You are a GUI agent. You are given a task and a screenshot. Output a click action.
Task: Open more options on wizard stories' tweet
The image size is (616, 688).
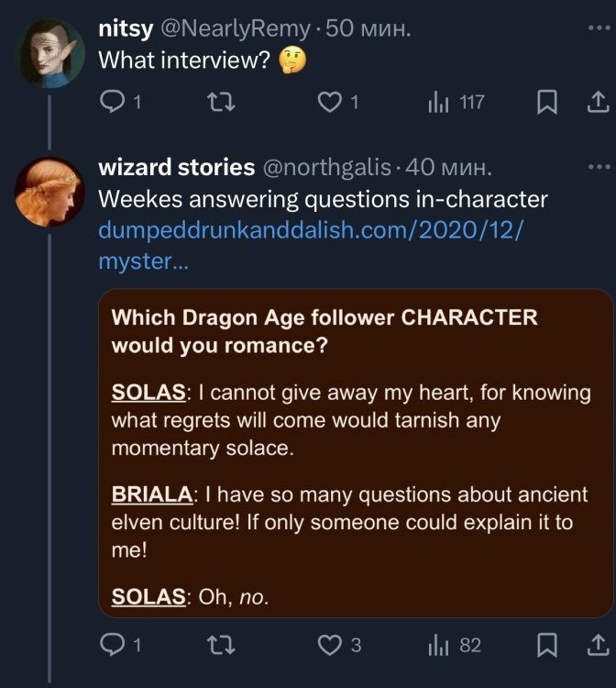(x=598, y=167)
